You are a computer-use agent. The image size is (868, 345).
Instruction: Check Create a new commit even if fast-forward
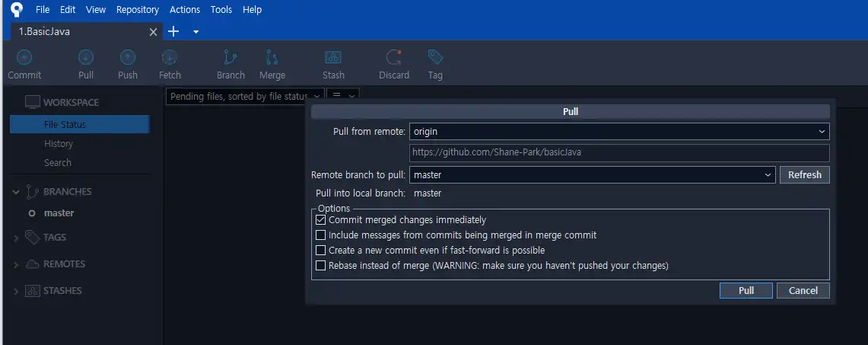[x=320, y=251]
